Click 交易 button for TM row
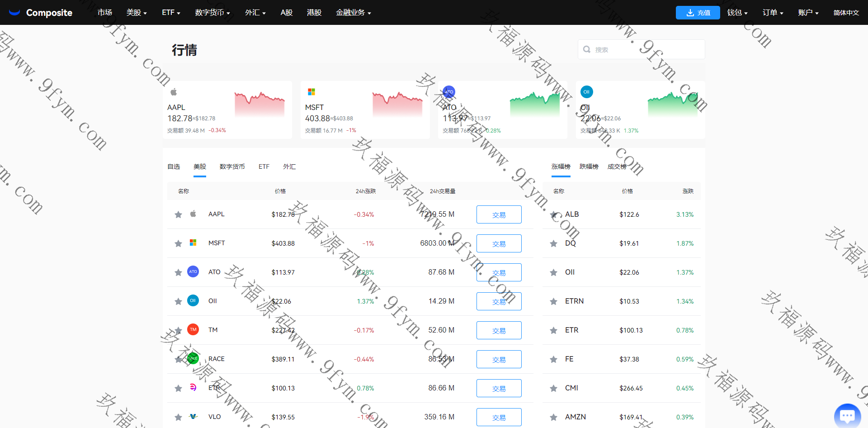Viewport: 868px width, 428px height. [499, 330]
